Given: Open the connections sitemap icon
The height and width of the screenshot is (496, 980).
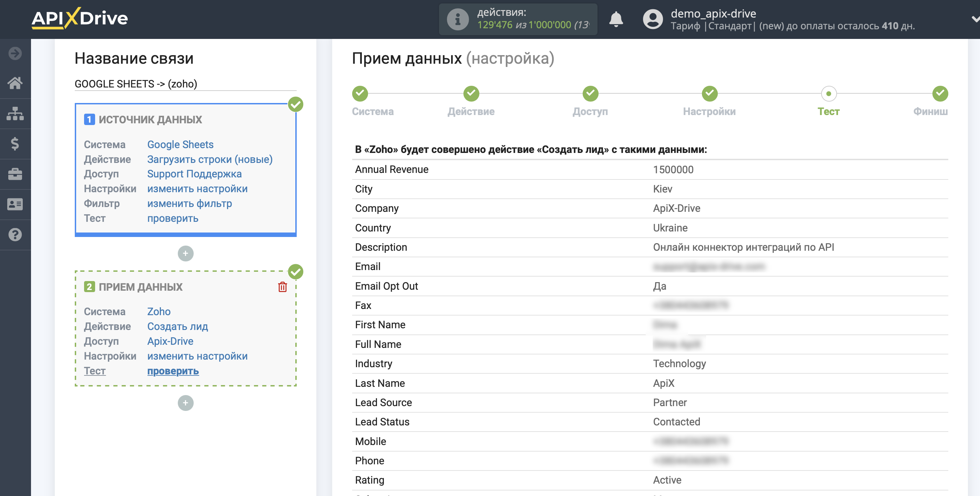Looking at the screenshot, I should [15, 113].
